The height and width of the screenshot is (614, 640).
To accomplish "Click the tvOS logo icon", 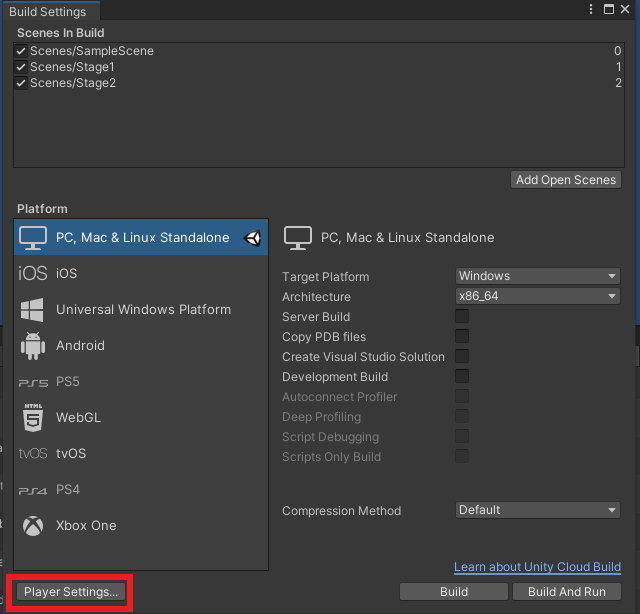I will [33, 454].
